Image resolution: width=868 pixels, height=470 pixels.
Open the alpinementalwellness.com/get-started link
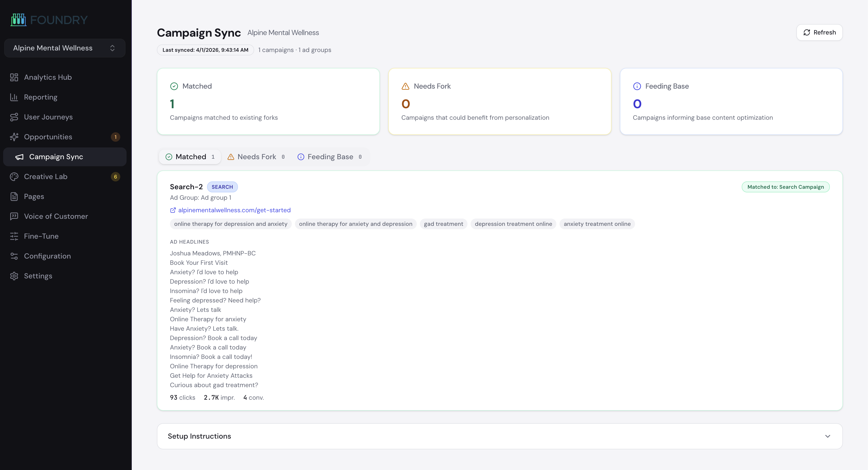pyautogui.click(x=234, y=210)
